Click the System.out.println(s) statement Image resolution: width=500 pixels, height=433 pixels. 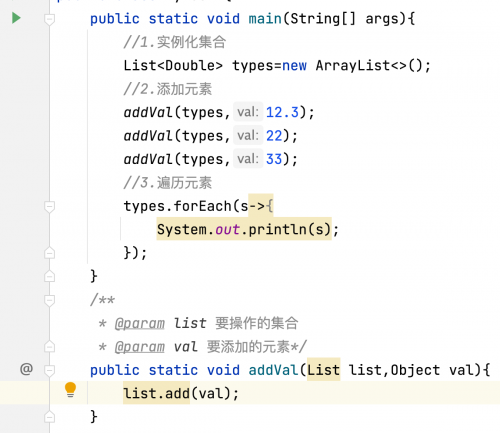(x=244, y=229)
